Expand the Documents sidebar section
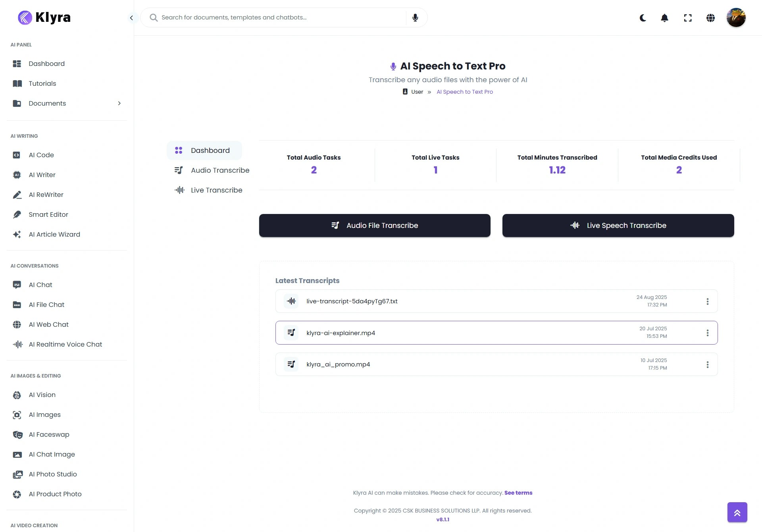Viewport: 762px width, 532px height. [x=119, y=103]
